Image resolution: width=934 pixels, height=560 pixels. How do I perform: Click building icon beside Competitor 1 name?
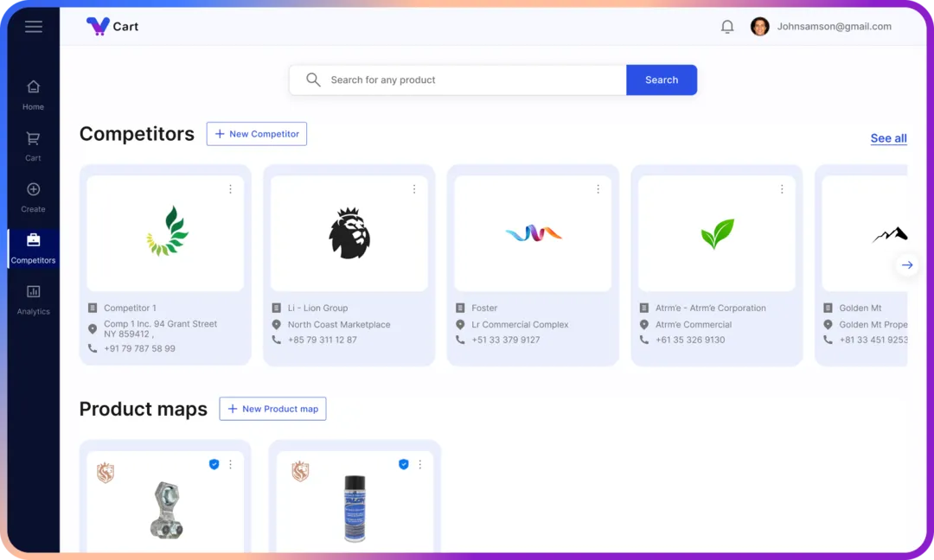(x=93, y=308)
